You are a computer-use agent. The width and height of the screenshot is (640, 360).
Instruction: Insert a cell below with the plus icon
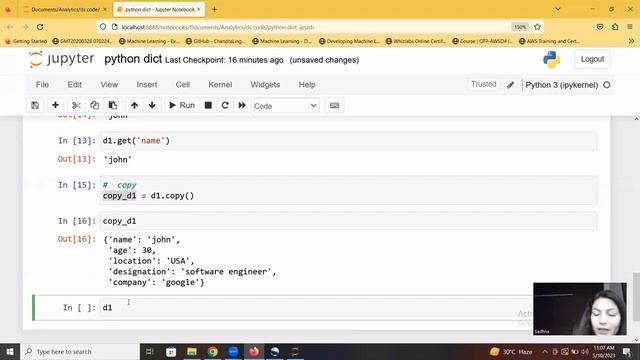55,105
